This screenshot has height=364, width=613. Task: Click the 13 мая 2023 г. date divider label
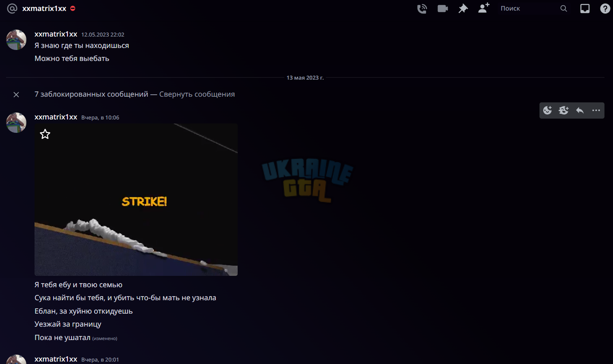[305, 78]
